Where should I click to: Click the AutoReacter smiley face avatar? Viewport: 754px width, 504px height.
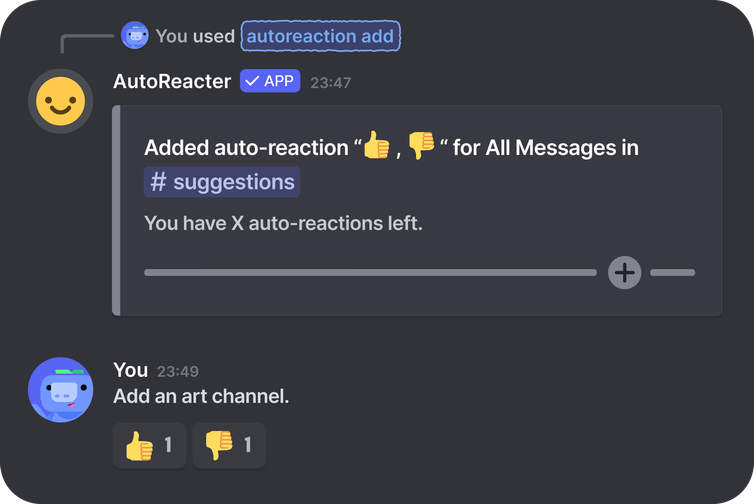tap(60, 100)
